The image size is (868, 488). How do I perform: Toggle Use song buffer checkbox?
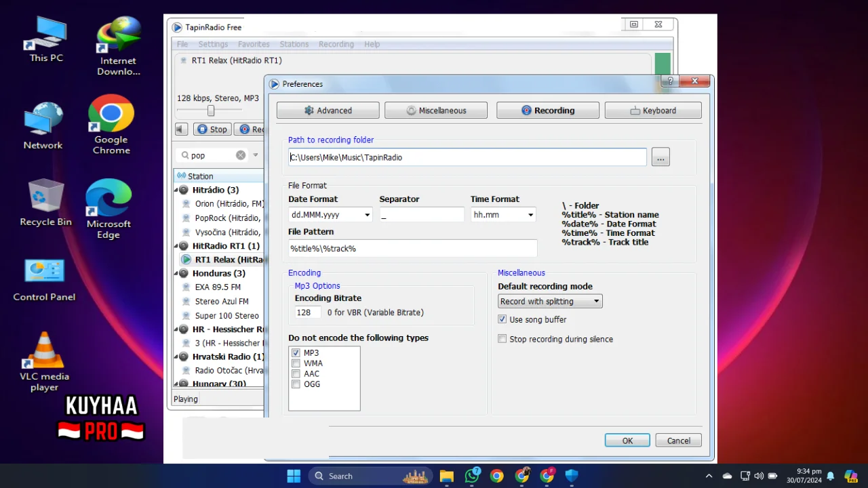(502, 319)
